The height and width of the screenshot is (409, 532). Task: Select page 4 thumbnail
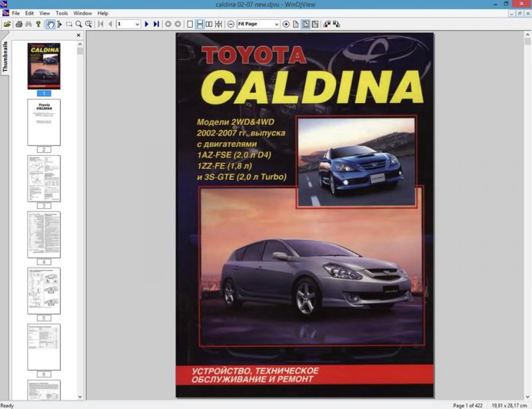(44, 235)
